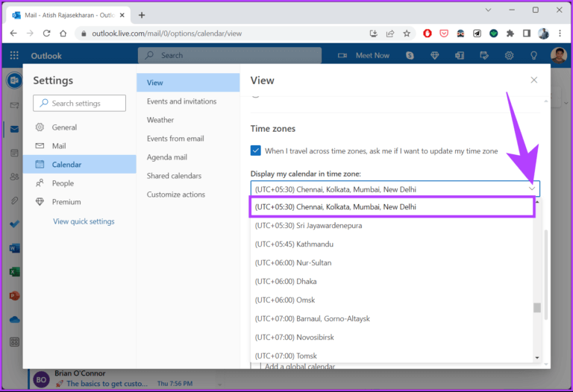Switch to Events and invitations section
This screenshot has height=392, width=573.
click(x=188, y=101)
